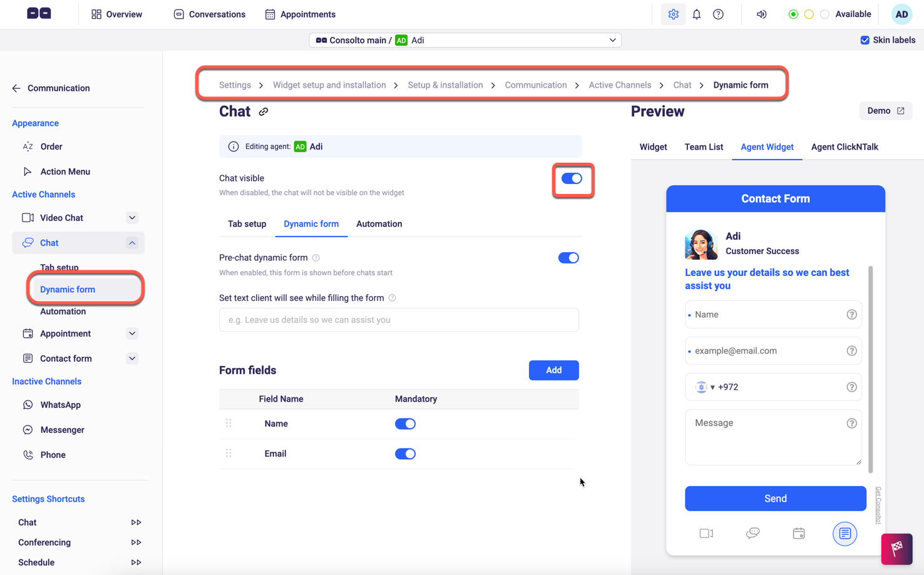Click help icon in preview Name field
924x575 pixels.
click(851, 315)
